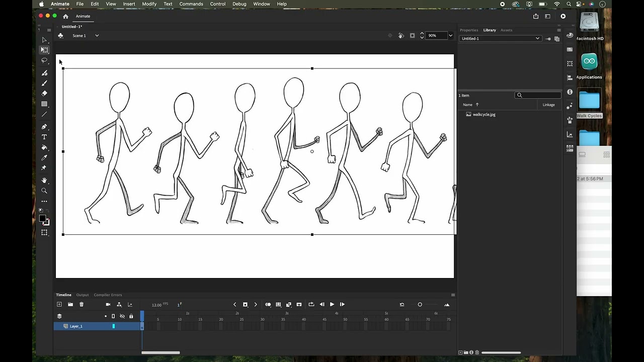Select the Eyedropper tool

point(44,158)
